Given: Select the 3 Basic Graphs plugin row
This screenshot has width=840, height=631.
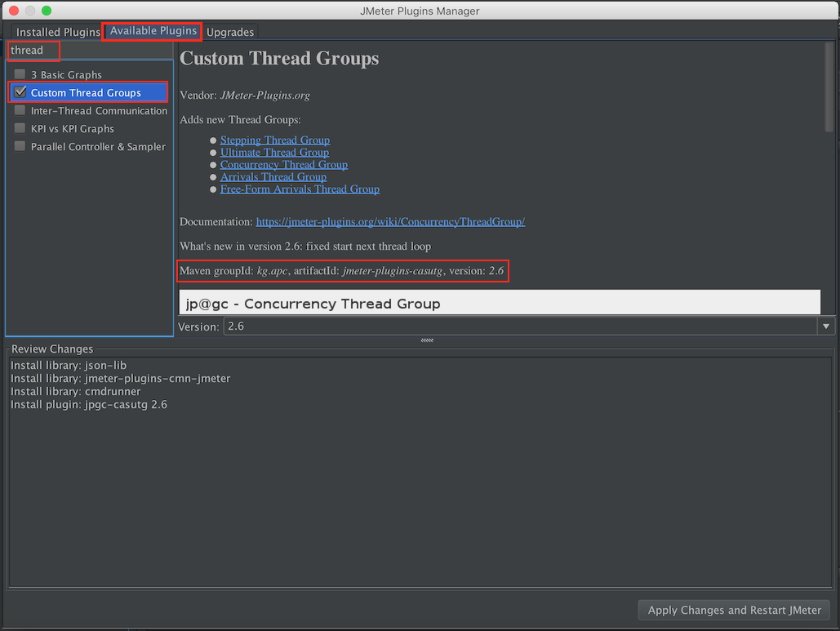Looking at the screenshot, I should coord(89,74).
